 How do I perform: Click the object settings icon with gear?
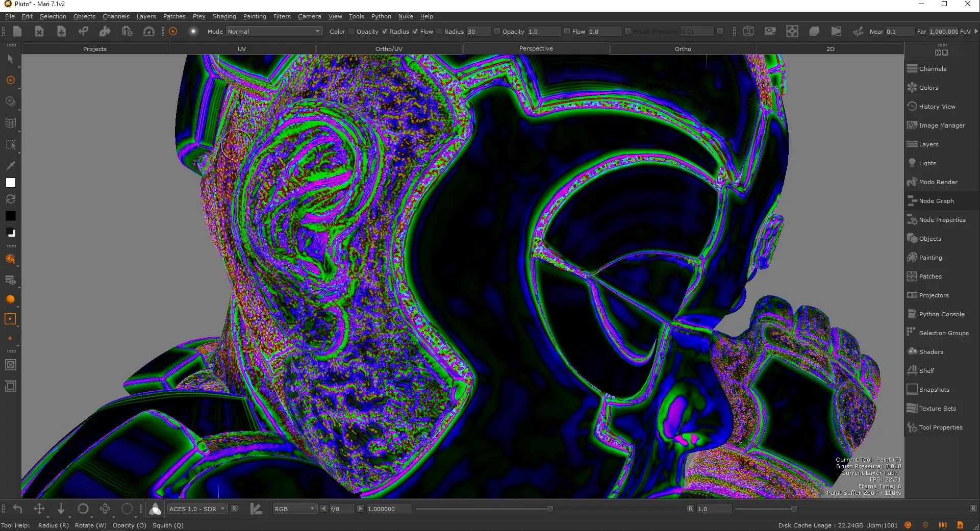127,32
